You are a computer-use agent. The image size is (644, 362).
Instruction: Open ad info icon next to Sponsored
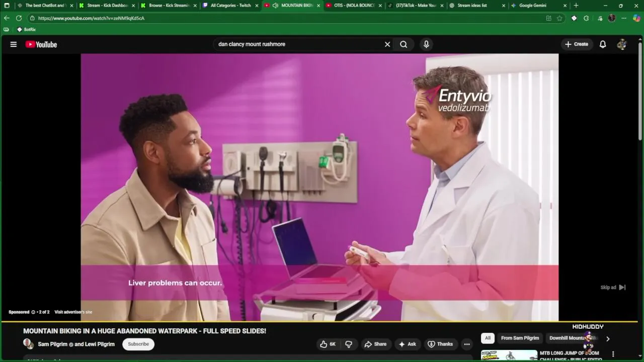33,312
